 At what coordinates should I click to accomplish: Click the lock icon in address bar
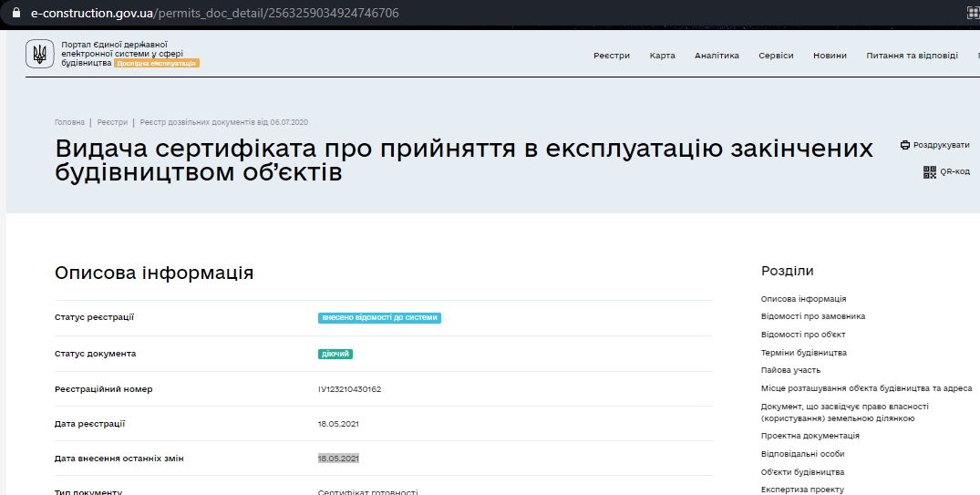pos(16,13)
